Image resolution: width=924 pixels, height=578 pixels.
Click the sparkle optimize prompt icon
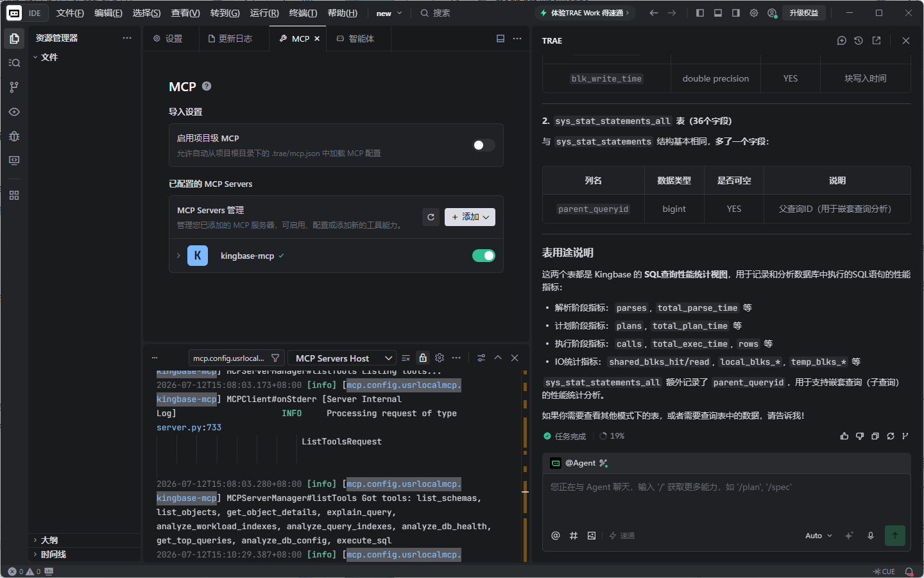point(849,536)
